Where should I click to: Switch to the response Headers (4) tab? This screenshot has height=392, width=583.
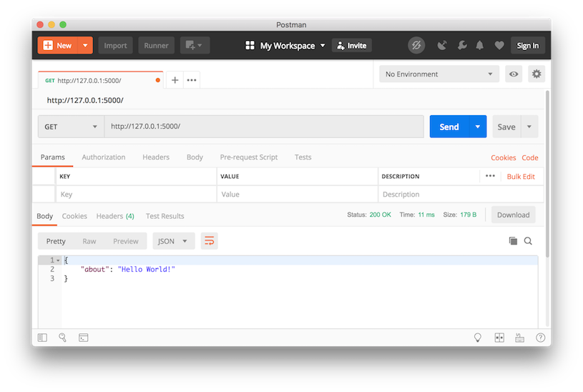point(115,216)
